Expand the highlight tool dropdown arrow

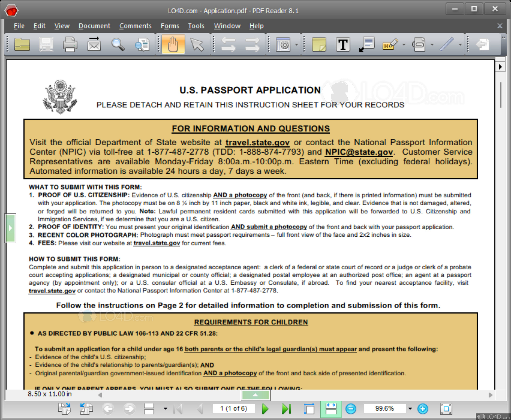pyautogui.click(x=404, y=45)
